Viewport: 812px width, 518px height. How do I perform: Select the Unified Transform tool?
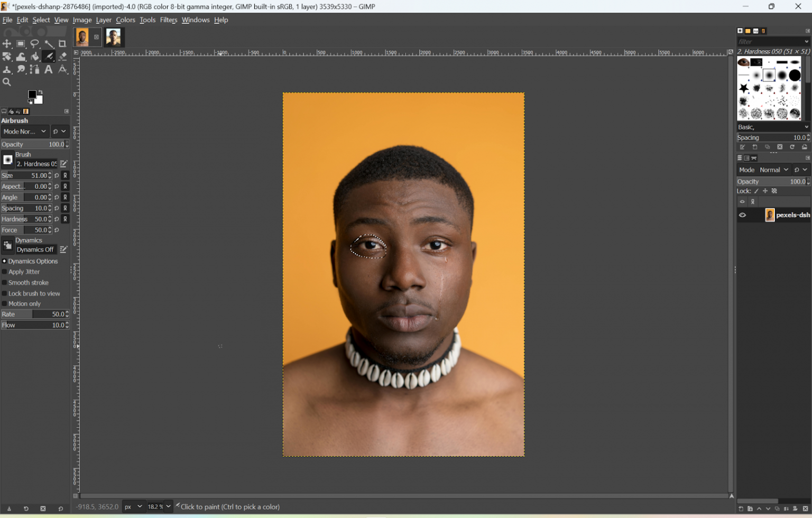coord(7,57)
